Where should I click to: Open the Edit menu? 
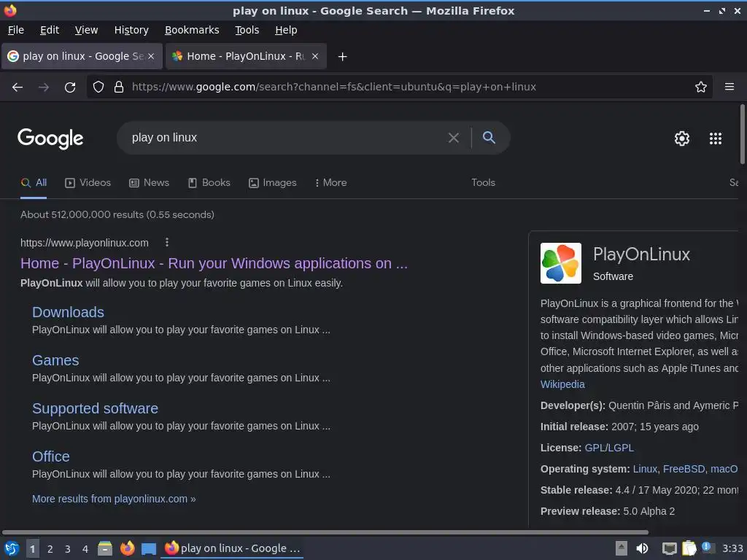pyautogui.click(x=50, y=30)
